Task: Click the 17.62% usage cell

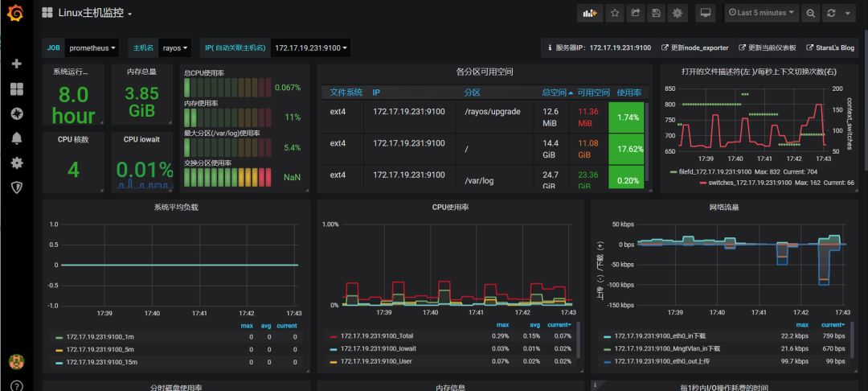Action: pos(626,149)
